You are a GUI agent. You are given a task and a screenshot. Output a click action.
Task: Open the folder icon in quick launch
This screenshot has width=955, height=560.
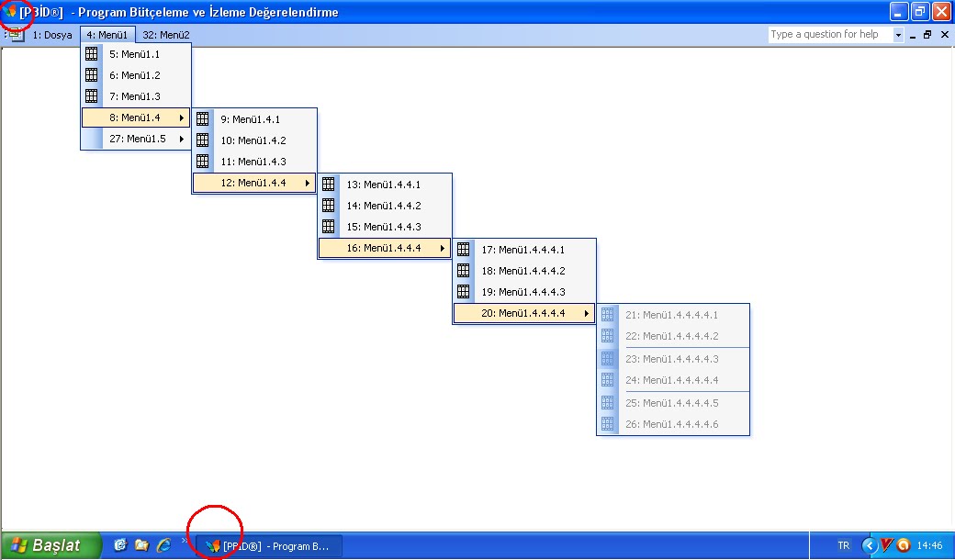point(141,545)
